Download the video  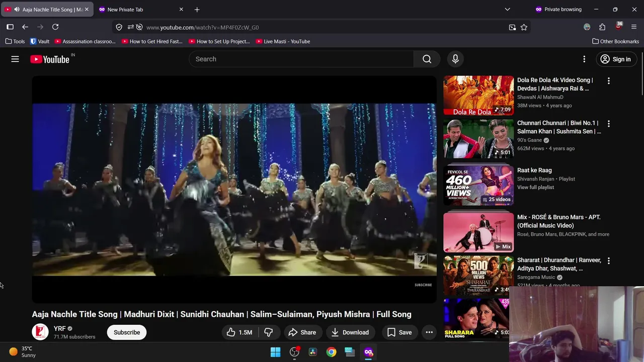coord(350,332)
